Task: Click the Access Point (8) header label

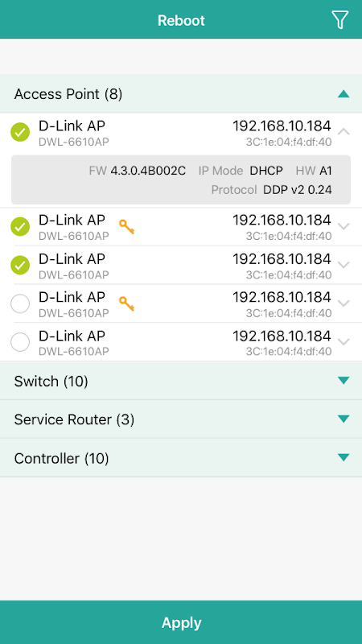Action: click(x=68, y=94)
